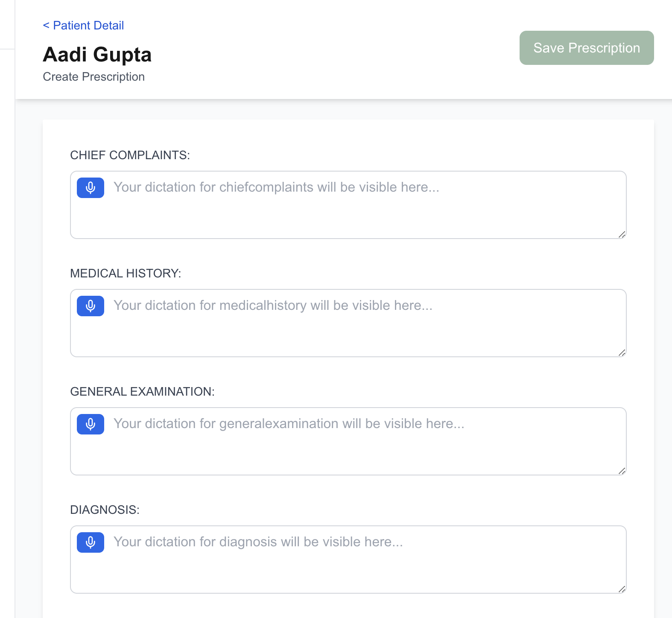
Task: Click the MEDICAL HISTORY section label
Action: (126, 274)
